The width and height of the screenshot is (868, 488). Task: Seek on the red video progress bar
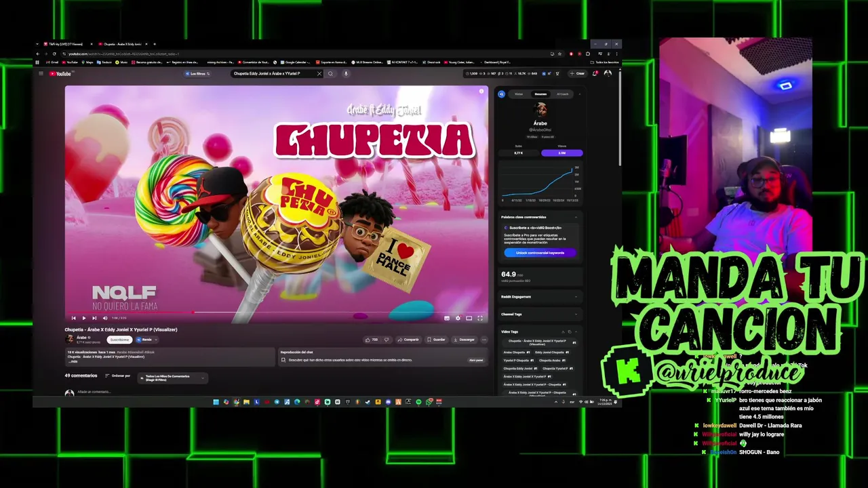(x=277, y=312)
